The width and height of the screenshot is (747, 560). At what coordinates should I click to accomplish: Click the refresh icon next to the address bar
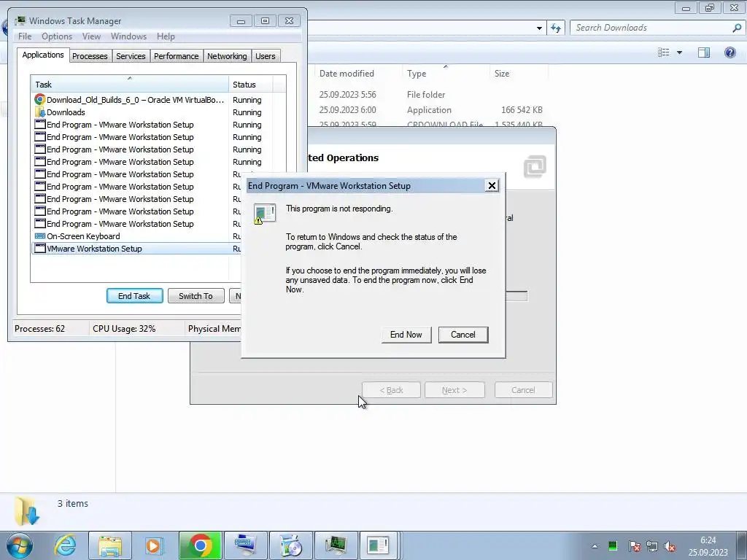click(x=556, y=28)
